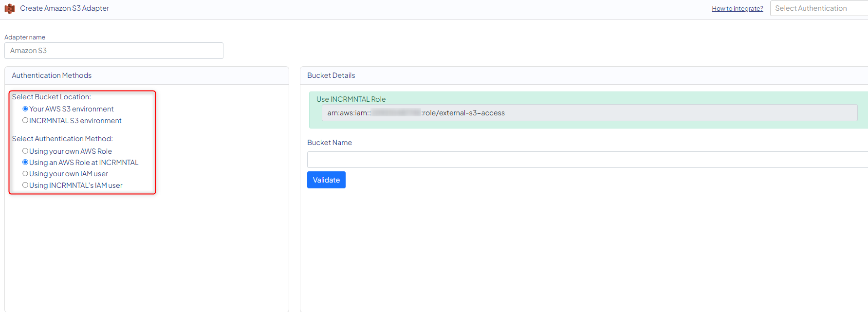This screenshot has width=868, height=312.
Task: Click the Bucket Details panel header
Action: tap(331, 75)
